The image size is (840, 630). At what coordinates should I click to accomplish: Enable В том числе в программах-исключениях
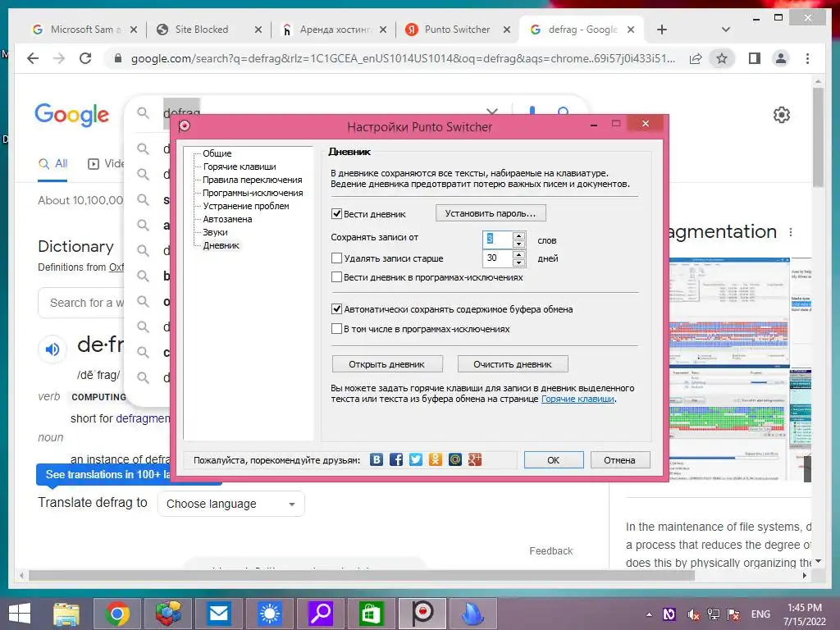tap(336, 328)
